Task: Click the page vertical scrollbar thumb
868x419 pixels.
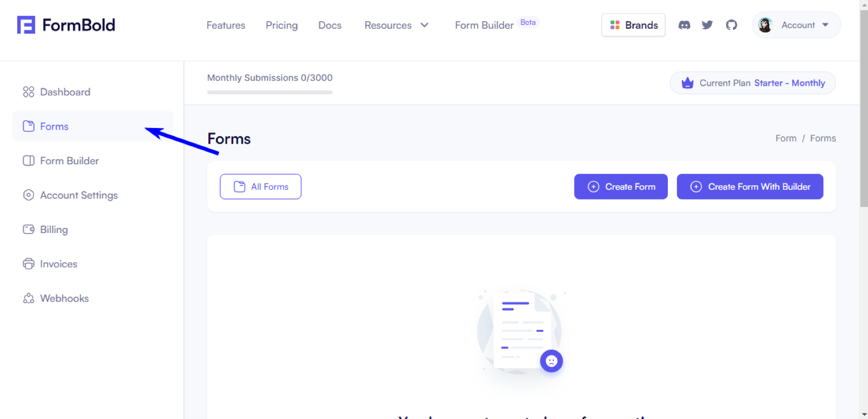Action: pyautogui.click(x=864, y=108)
